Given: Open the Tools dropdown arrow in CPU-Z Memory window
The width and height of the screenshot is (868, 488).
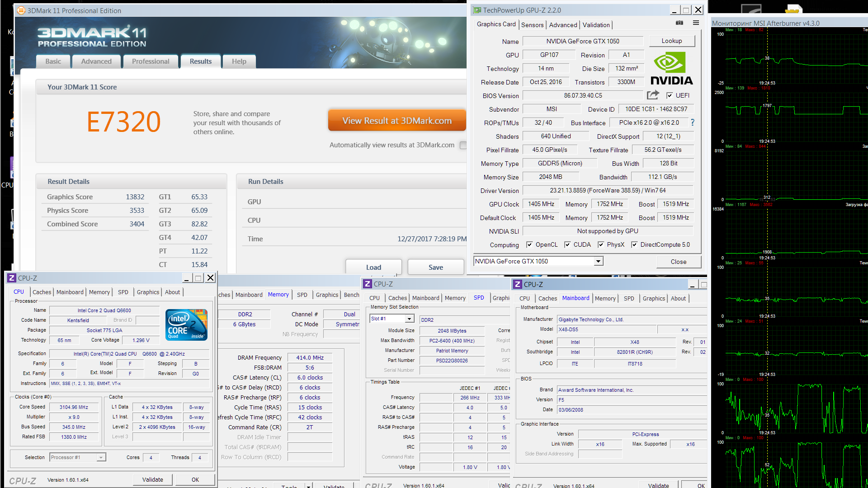Looking at the screenshot, I should (309, 486).
